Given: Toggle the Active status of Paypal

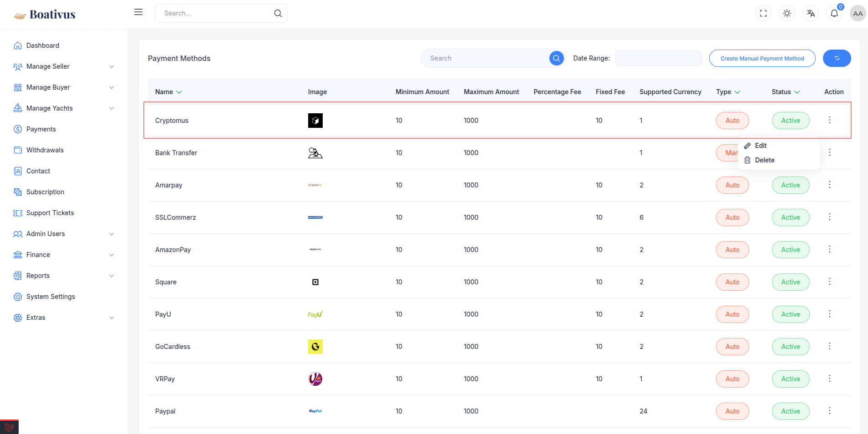Looking at the screenshot, I should [791, 411].
